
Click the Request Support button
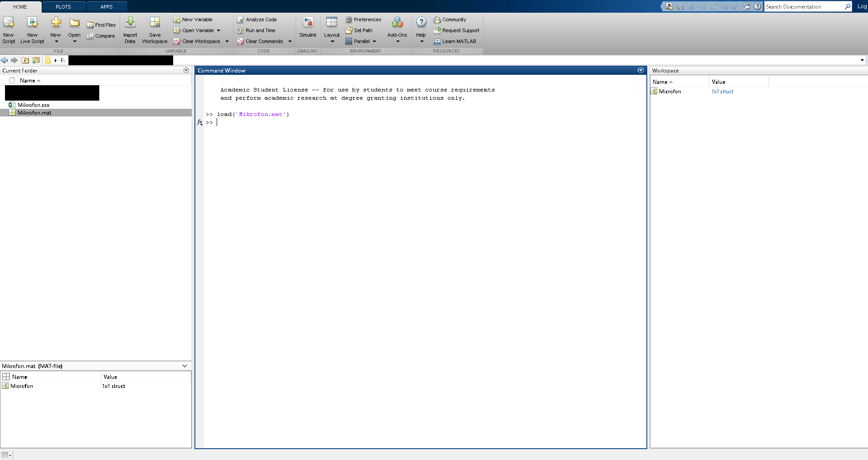[460, 30]
